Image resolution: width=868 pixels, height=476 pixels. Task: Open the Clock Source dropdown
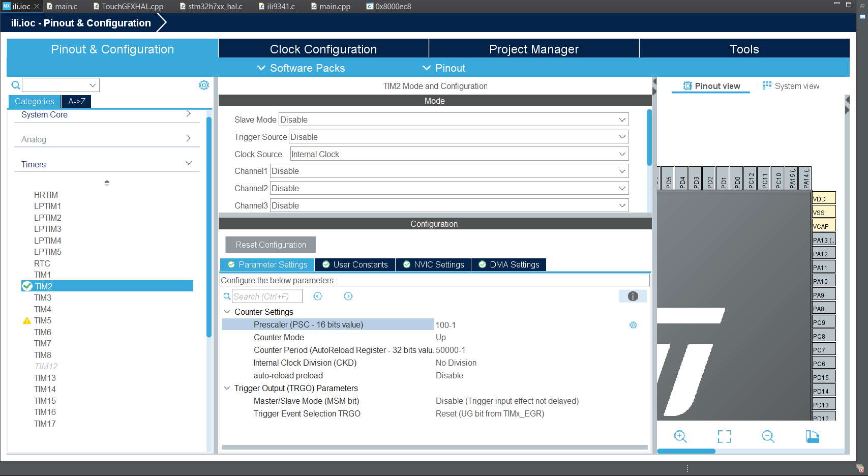coord(622,153)
